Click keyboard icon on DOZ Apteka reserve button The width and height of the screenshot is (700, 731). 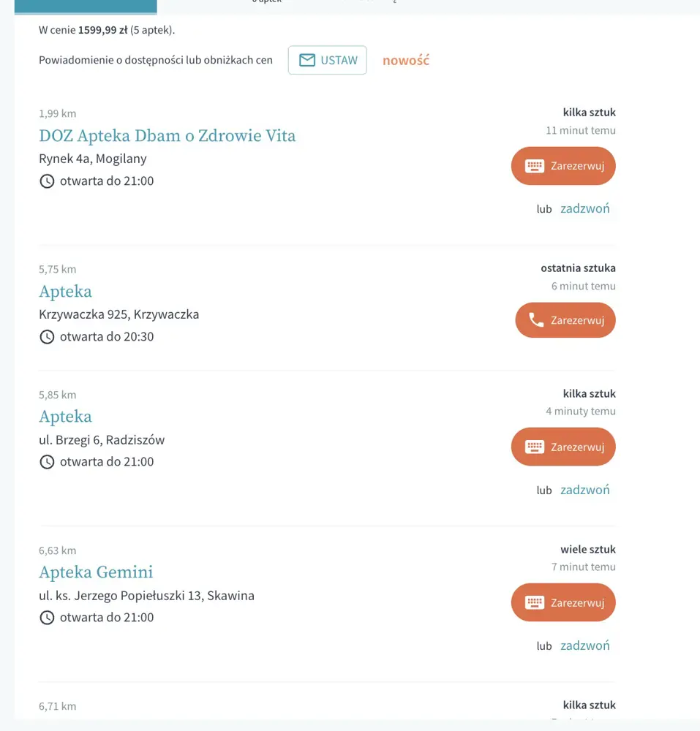535,166
